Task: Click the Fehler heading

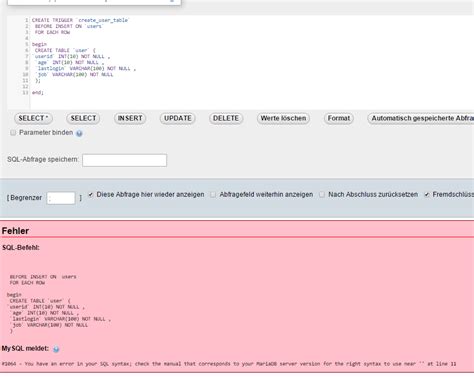Action: [x=15, y=231]
